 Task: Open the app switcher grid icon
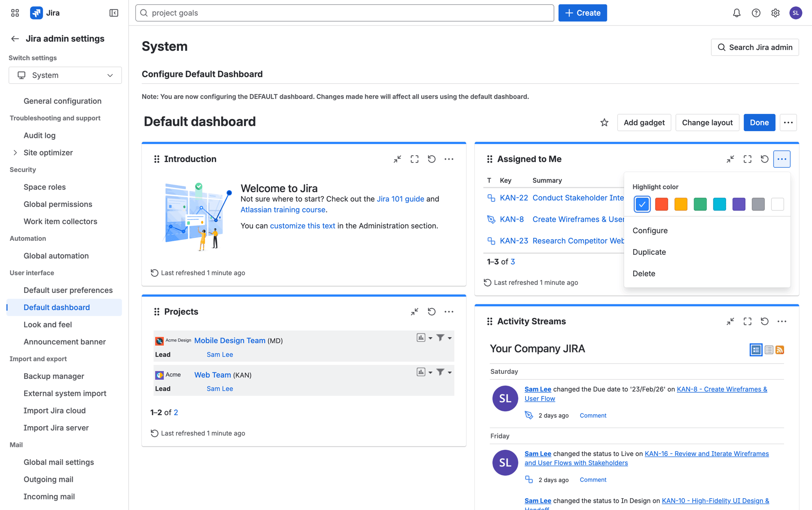pyautogui.click(x=15, y=13)
